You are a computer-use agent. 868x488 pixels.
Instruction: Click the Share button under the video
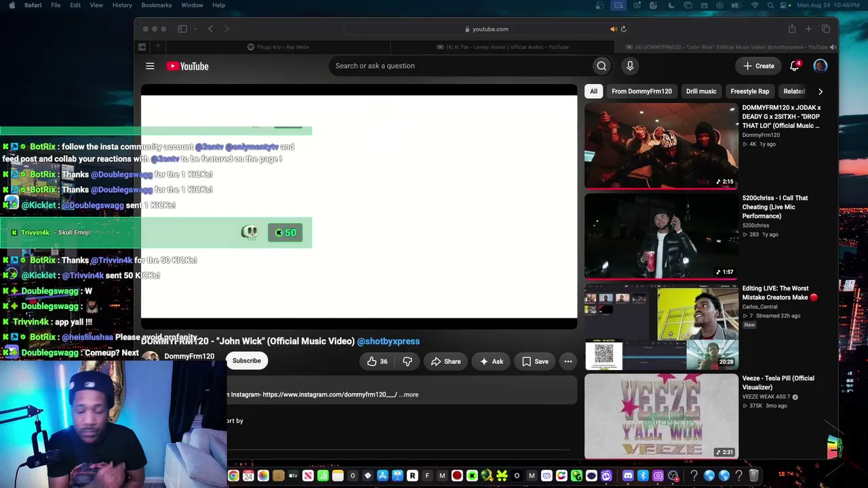(446, 361)
